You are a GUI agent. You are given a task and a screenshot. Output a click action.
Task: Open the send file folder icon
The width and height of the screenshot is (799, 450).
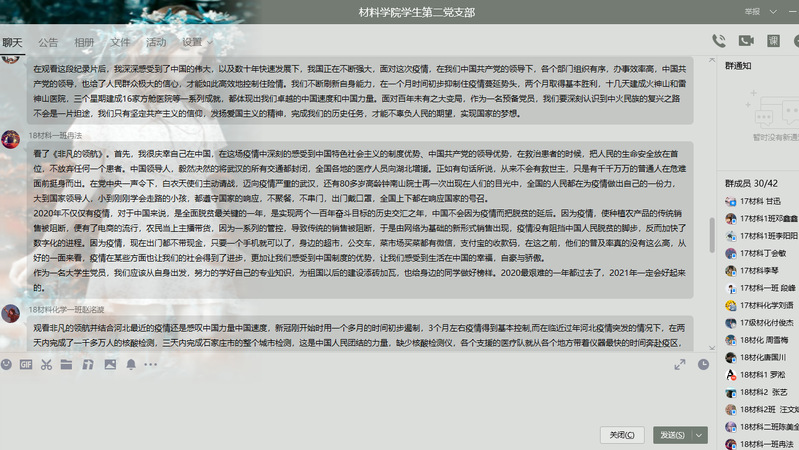[x=66, y=365]
